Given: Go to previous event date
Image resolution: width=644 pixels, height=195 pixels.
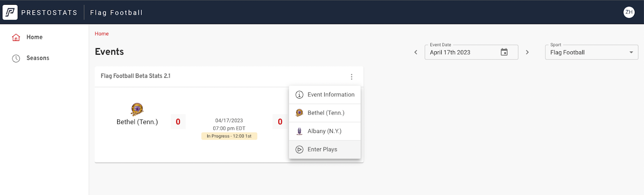Looking at the screenshot, I should click(x=416, y=52).
